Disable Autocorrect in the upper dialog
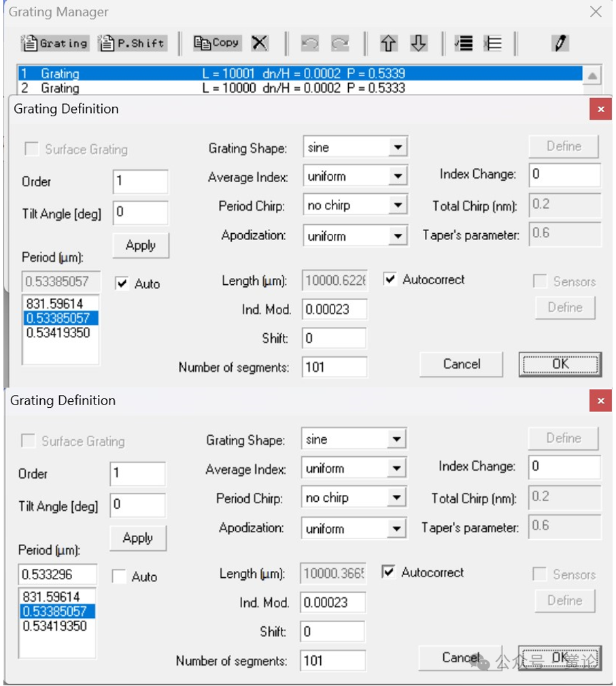 [x=388, y=280]
